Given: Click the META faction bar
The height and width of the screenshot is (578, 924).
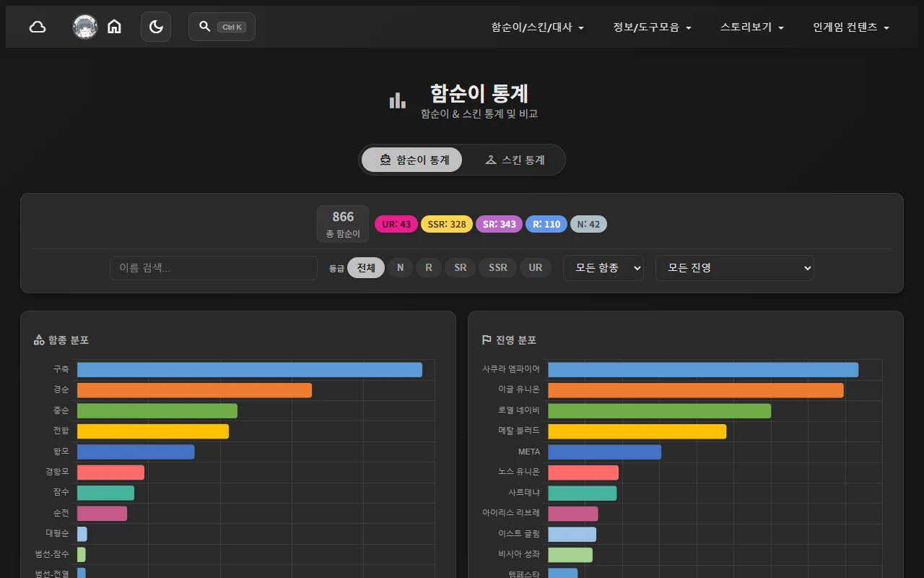Looking at the screenshot, I should coord(604,452).
